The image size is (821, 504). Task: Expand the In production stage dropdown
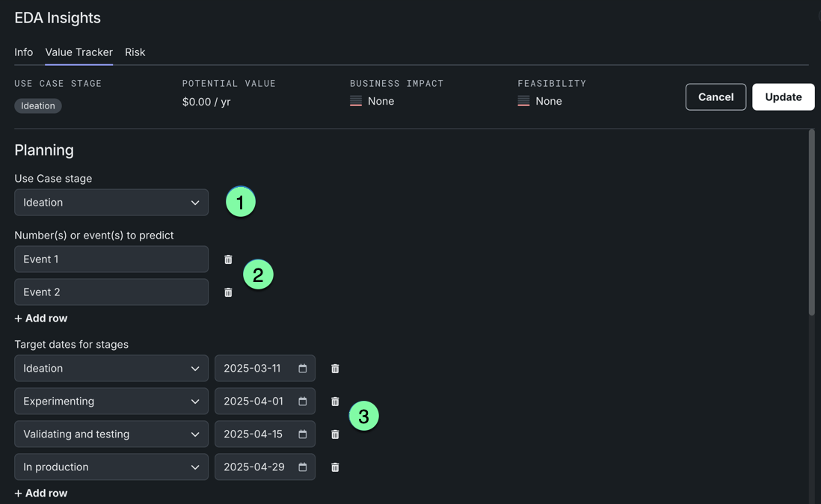[111, 467]
